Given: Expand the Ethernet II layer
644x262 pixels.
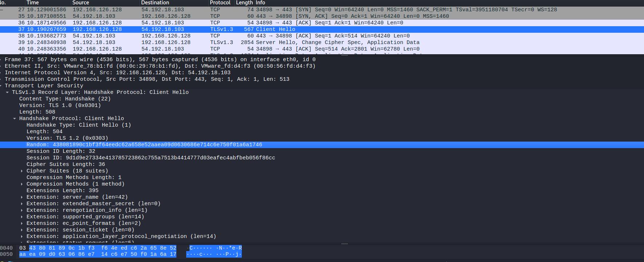Looking at the screenshot, I should pyautogui.click(x=1, y=66).
